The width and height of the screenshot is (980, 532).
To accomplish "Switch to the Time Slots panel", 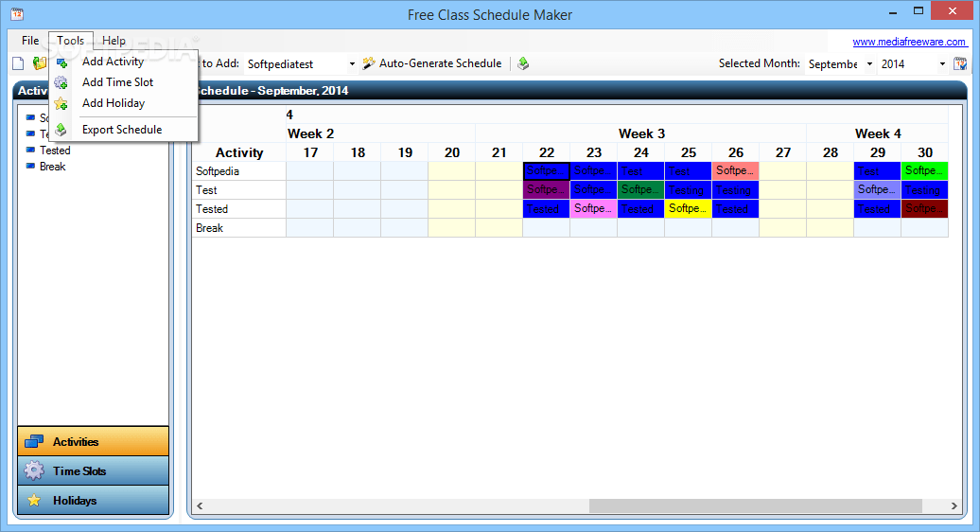I will tap(93, 470).
